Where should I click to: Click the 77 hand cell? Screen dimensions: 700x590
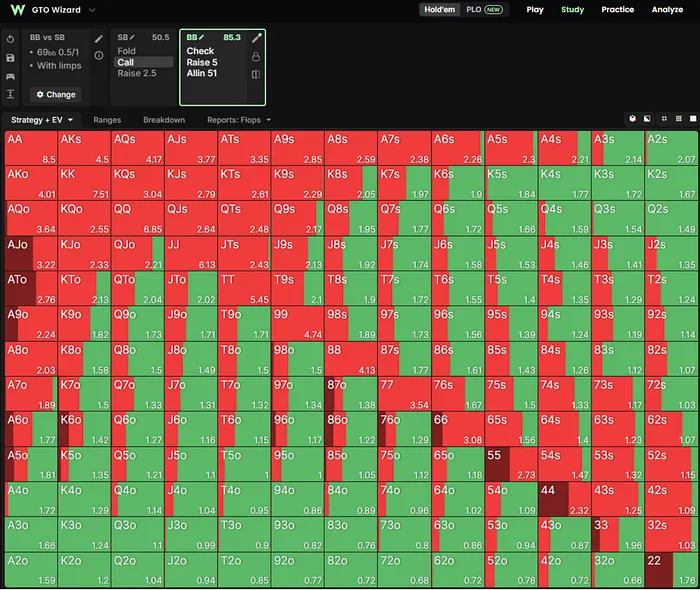[x=404, y=394]
